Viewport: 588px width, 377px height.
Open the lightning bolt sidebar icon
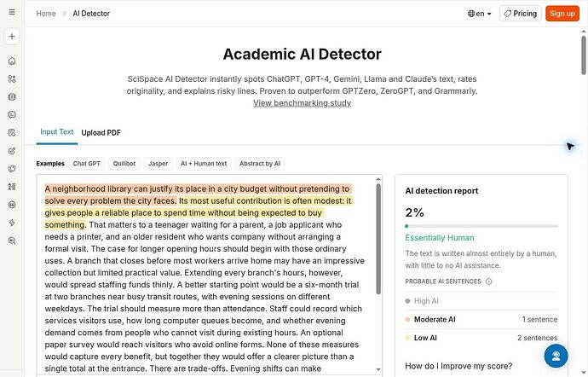click(x=12, y=223)
